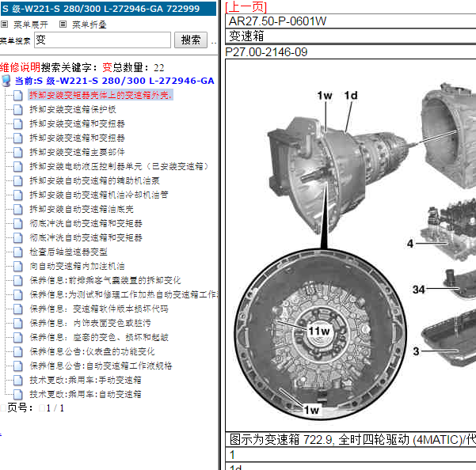Click the document icon for 检查后轴差速器变型
This screenshot has height=470, width=476.
tap(18, 252)
